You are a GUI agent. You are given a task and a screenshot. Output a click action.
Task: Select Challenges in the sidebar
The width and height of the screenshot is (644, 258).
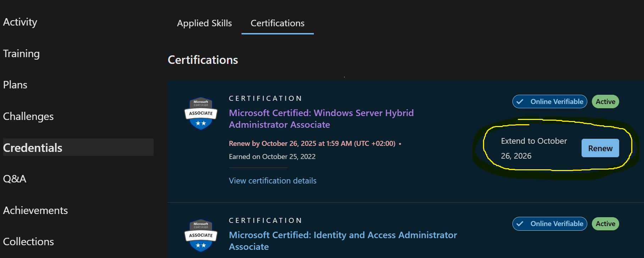coord(28,116)
